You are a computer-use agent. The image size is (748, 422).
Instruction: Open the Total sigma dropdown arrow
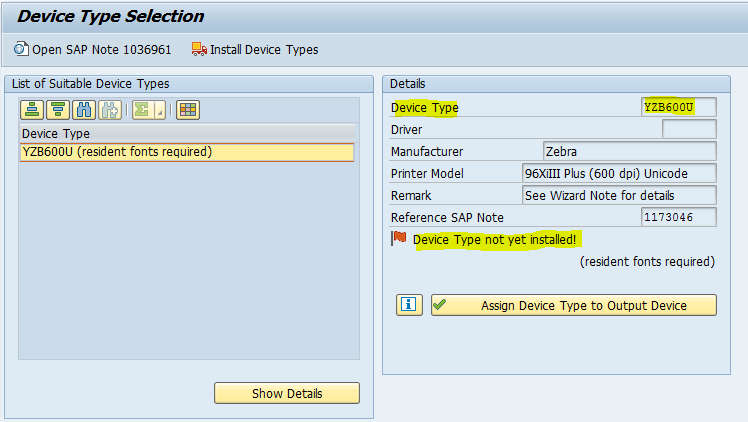coord(159,110)
